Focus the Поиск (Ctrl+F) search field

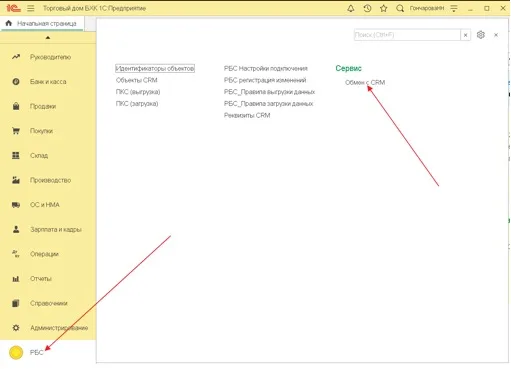(407, 35)
